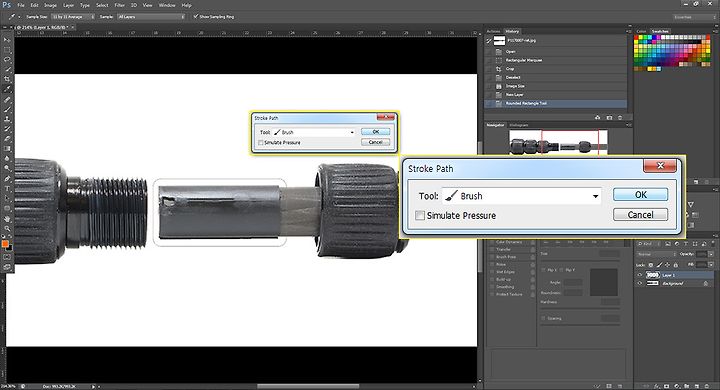Toggle Show Sampling Ring checkbox
The height and width of the screenshot is (390, 720).
click(x=196, y=17)
